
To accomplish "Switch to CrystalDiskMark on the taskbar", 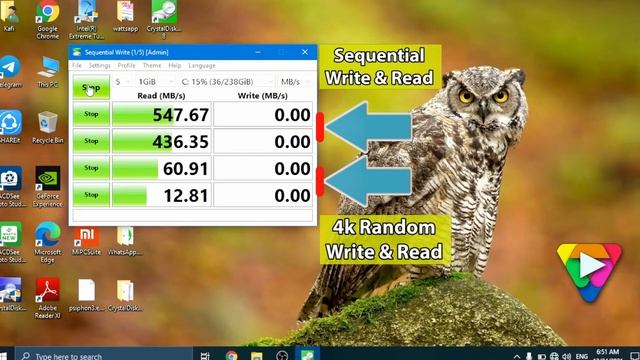I will [x=307, y=355].
